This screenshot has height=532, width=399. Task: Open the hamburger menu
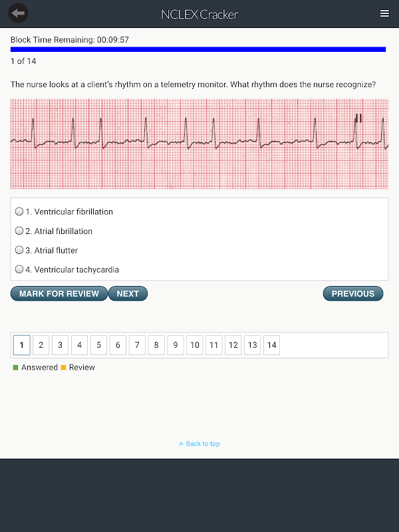tap(384, 13)
